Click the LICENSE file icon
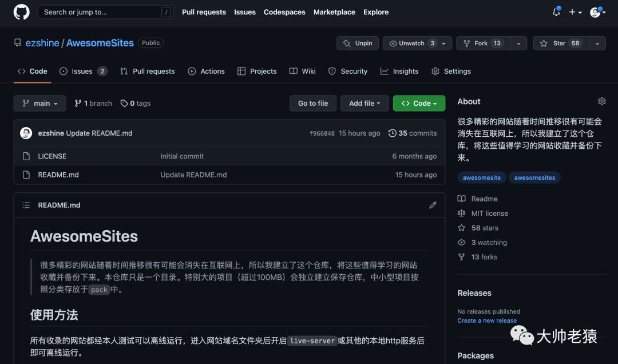 (x=26, y=156)
